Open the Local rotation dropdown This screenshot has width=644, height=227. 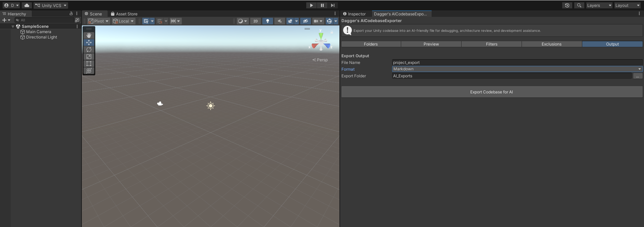tap(123, 21)
